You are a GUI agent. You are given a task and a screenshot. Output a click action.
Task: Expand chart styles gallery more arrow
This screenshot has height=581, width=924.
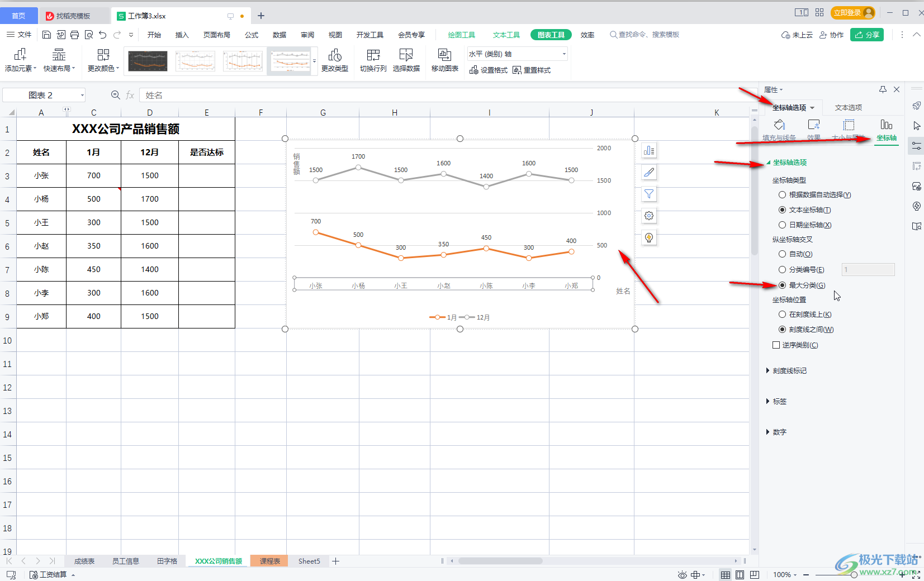click(x=315, y=61)
